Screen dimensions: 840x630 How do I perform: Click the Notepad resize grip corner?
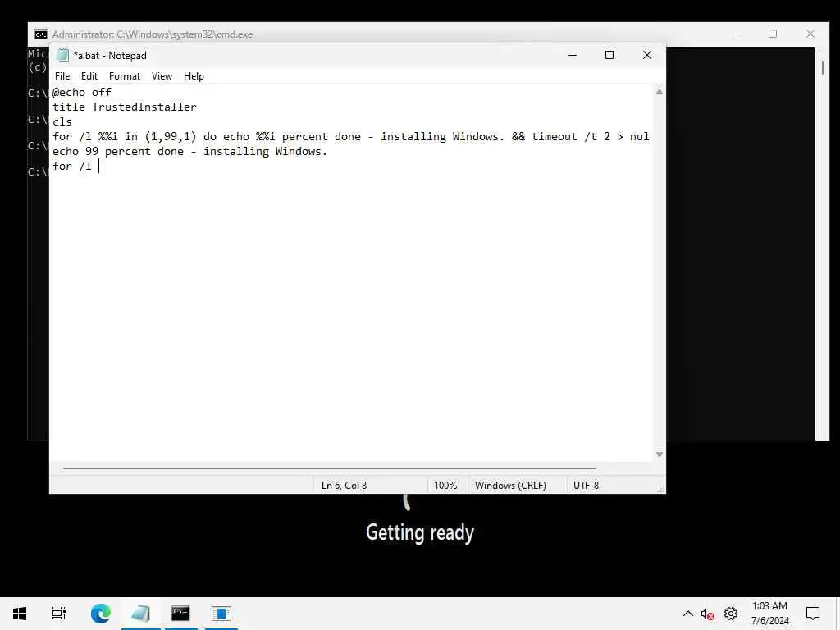coord(660,489)
